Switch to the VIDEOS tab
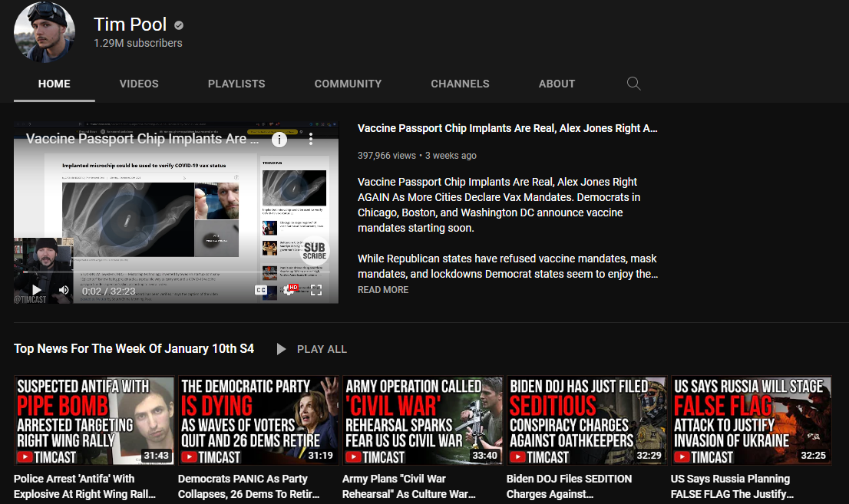The image size is (849, 504). [x=139, y=84]
